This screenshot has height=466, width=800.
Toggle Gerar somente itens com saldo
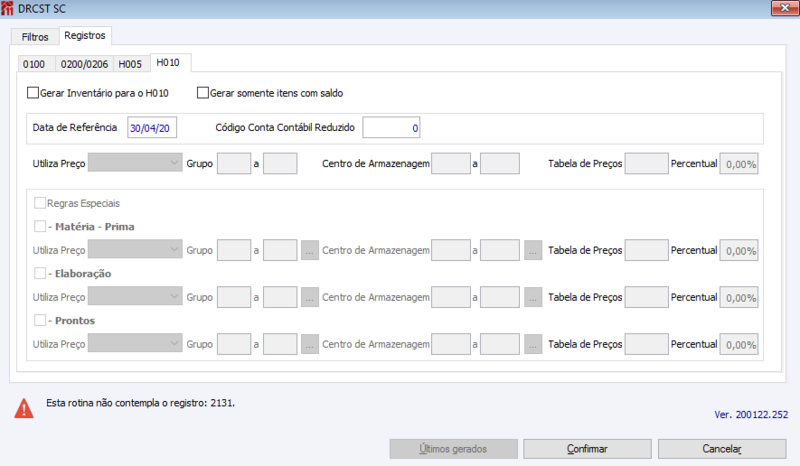point(203,94)
